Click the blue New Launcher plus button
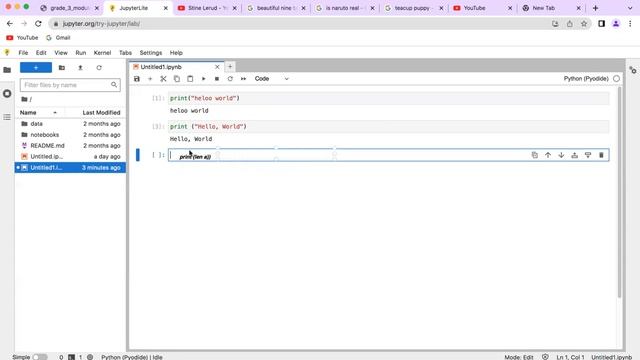 (36, 68)
